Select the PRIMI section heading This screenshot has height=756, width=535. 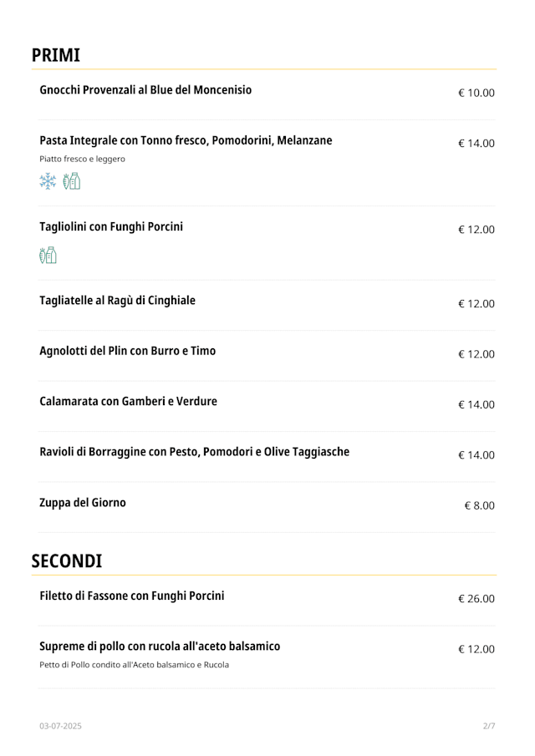pyautogui.click(x=56, y=55)
